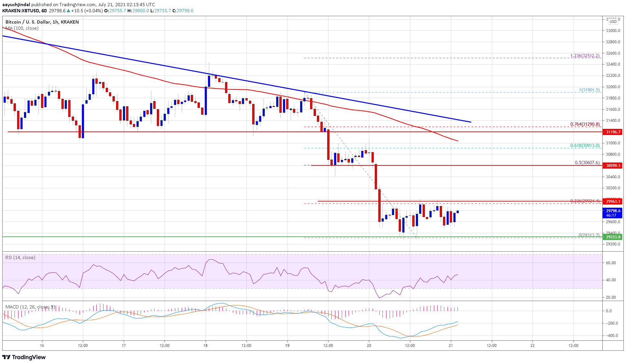Click the TradingView logo icon
Screen dimensions: 626x364
(6, 357)
